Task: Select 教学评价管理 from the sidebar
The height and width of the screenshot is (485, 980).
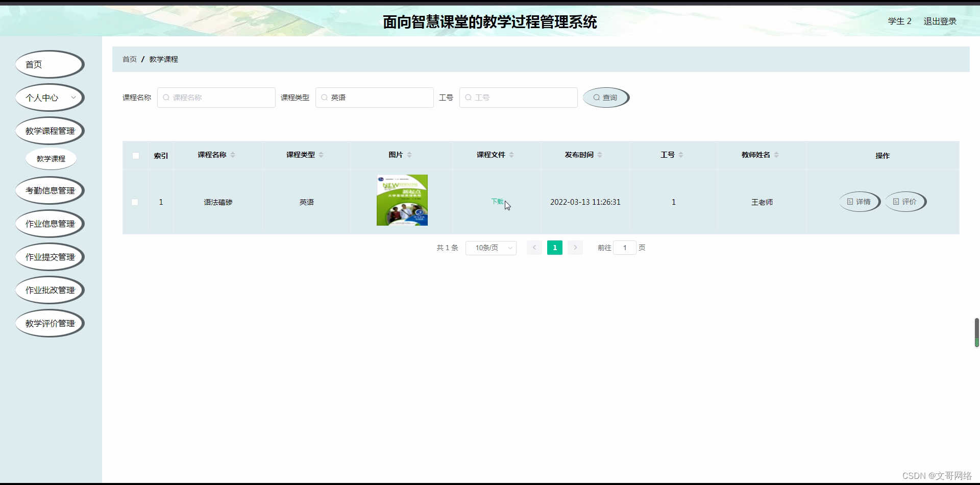Action: 50,323
